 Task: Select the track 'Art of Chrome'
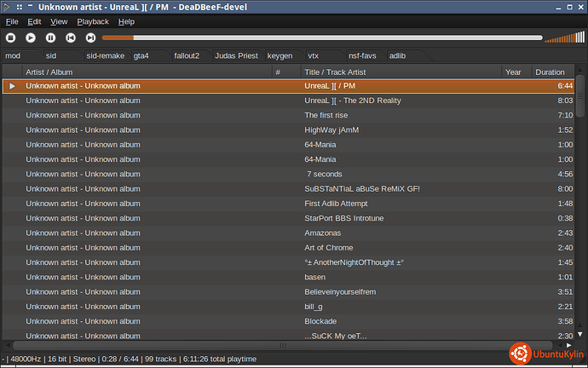pos(329,247)
